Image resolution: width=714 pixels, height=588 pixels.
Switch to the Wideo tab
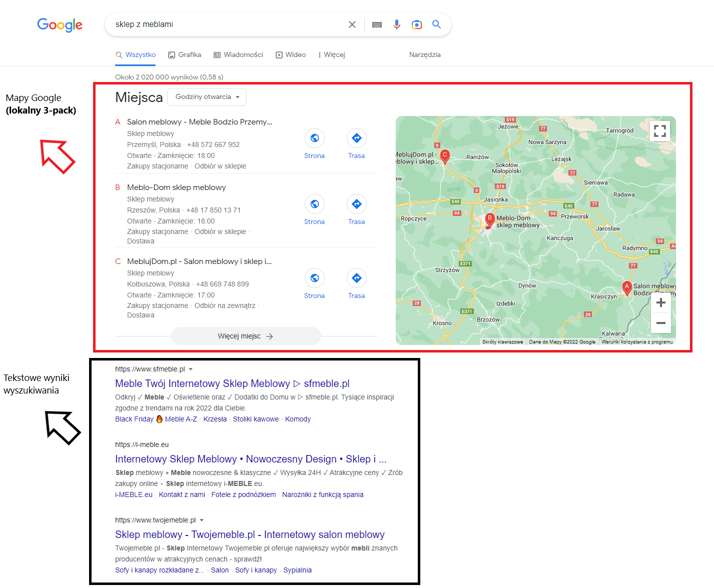(291, 55)
